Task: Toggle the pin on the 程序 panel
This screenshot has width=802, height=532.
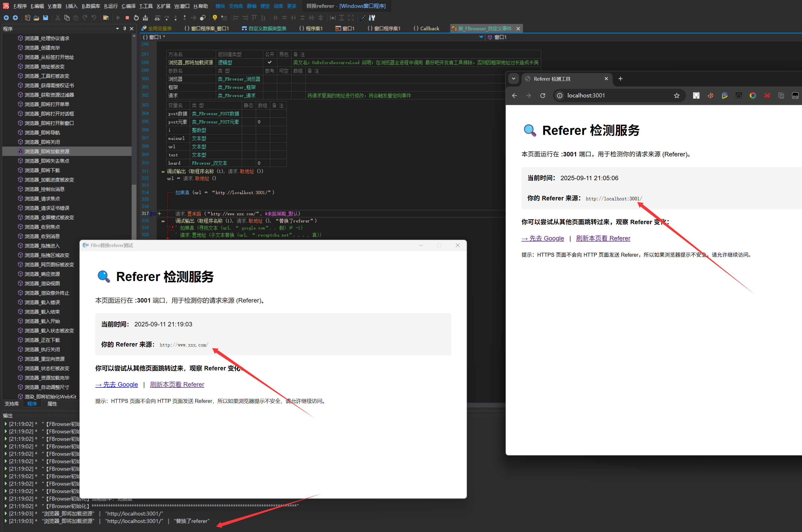Action: [124, 29]
